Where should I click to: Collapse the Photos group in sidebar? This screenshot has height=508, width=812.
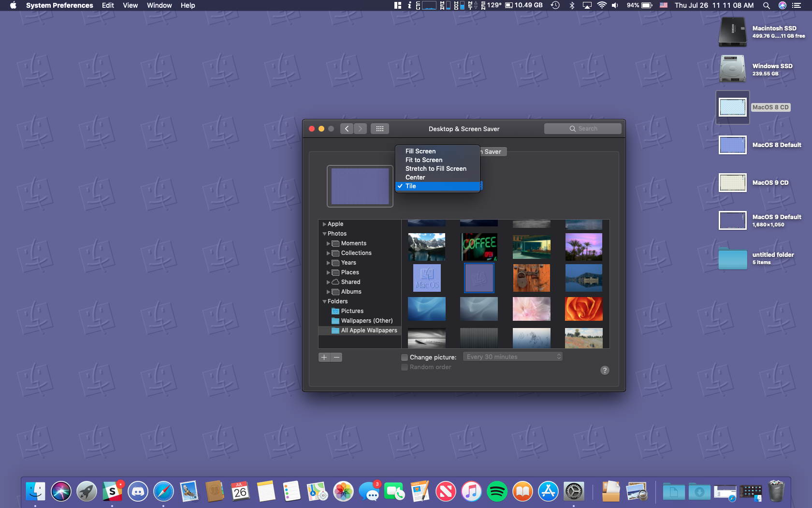(x=324, y=234)
